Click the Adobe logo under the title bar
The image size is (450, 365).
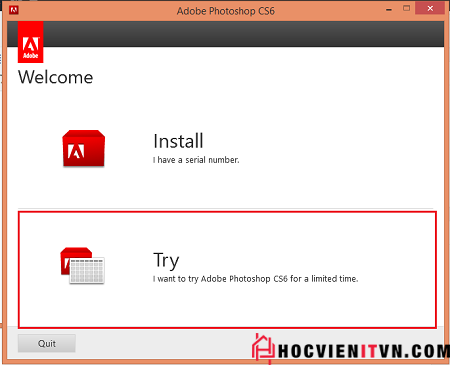click(30, 42)
